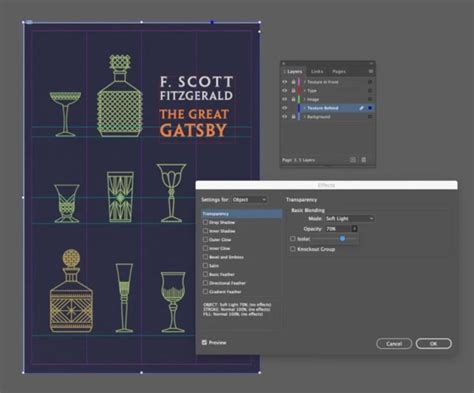Open the blending Mode Soft Light dropdown
Screen dimensions: 474x393
pyautogui.click(x=350, y=218)
